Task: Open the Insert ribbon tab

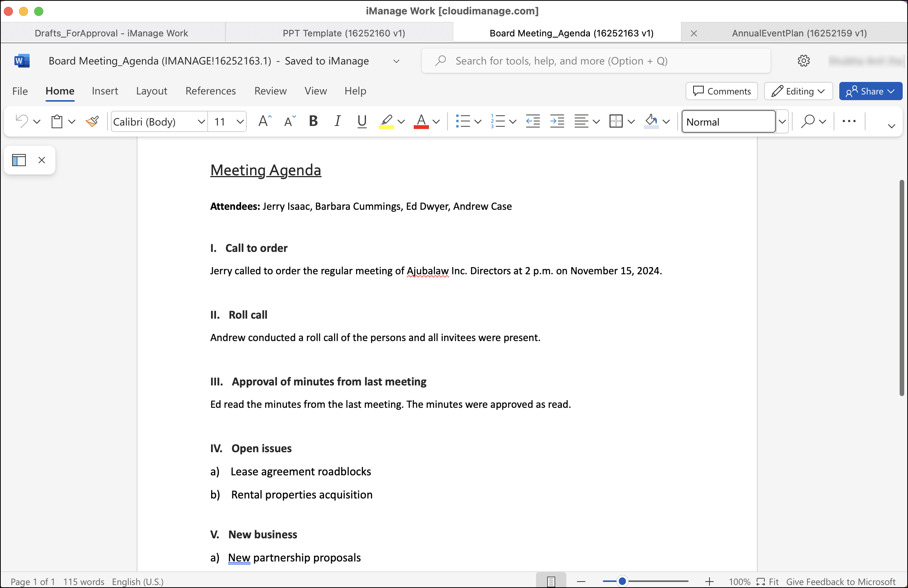Action: tap(105, 91)
